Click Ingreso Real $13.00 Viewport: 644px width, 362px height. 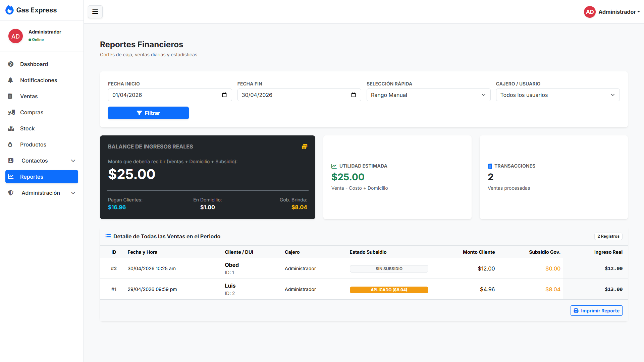tap(613, 289)
